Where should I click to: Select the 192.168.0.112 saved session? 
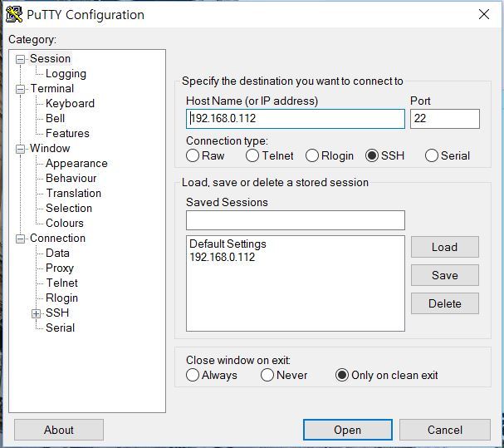click(x=222, y=257)
